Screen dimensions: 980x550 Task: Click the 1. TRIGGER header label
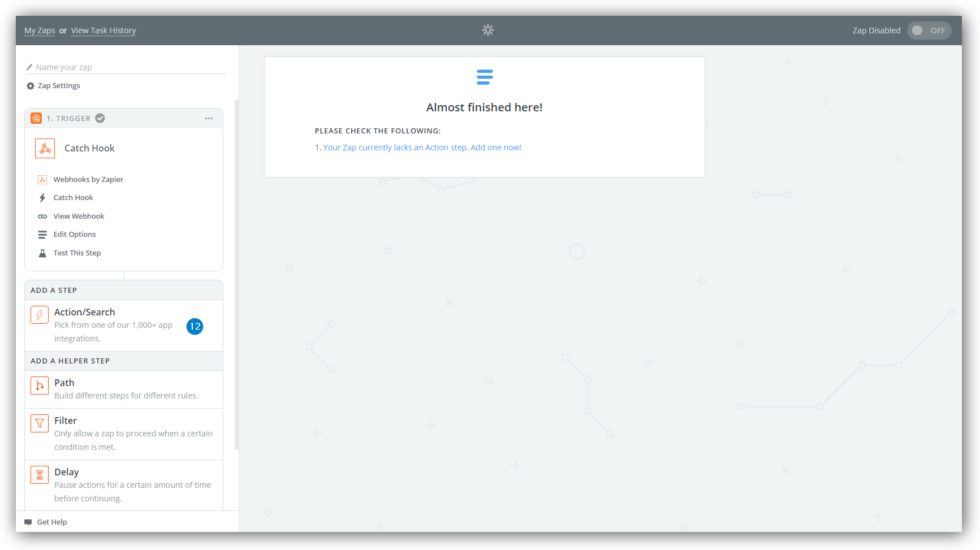pyautogui.click(x=68, y=119)
